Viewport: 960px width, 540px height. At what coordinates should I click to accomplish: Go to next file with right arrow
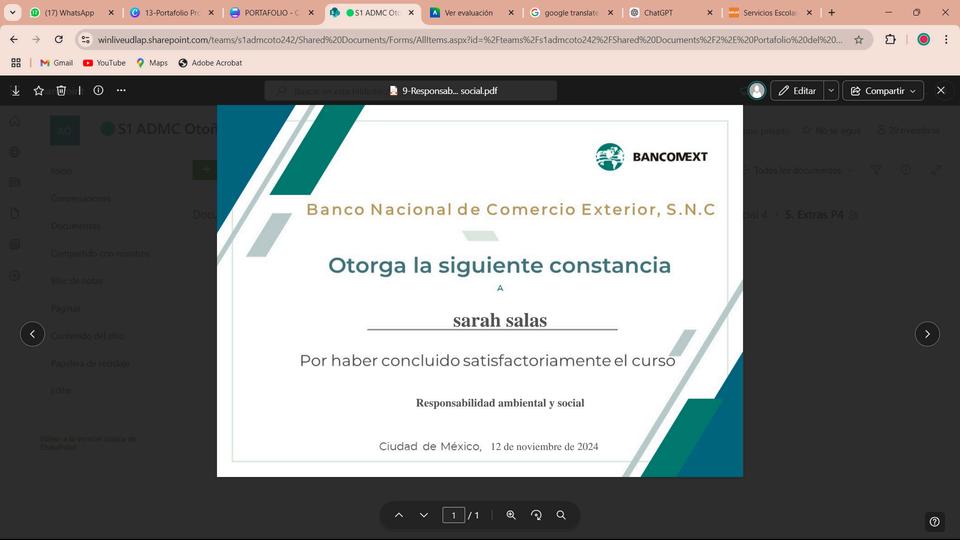click(x=927, y=334)
